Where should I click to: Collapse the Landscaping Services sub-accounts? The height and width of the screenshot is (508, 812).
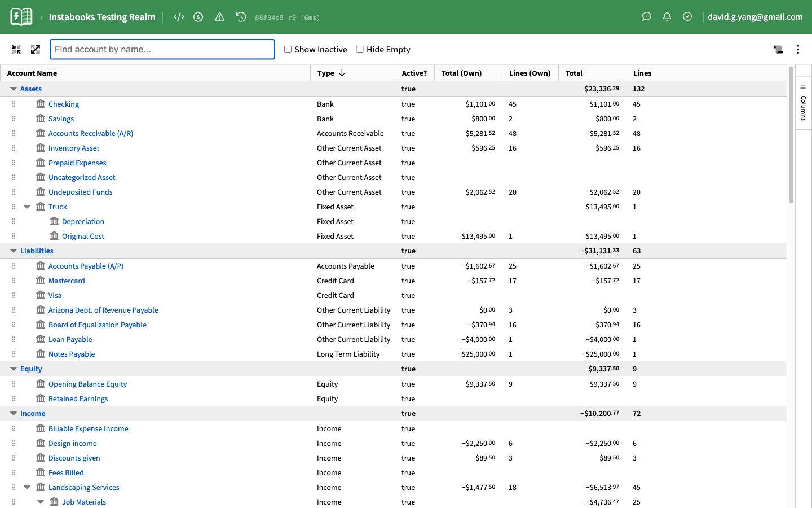click(27, 487)
